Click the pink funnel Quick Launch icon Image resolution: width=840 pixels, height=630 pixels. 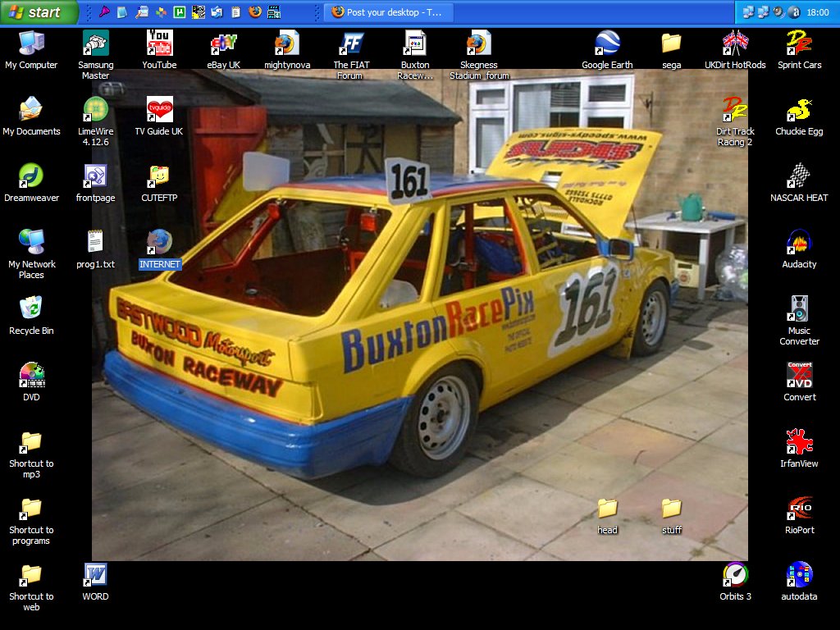coord(104,11)
